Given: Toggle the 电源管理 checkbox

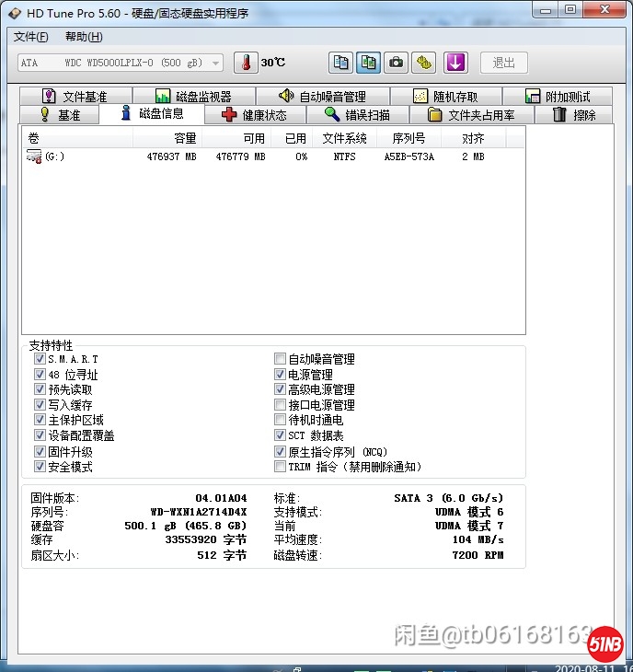Looking at the screenshot, I should (x=280, y=374).
